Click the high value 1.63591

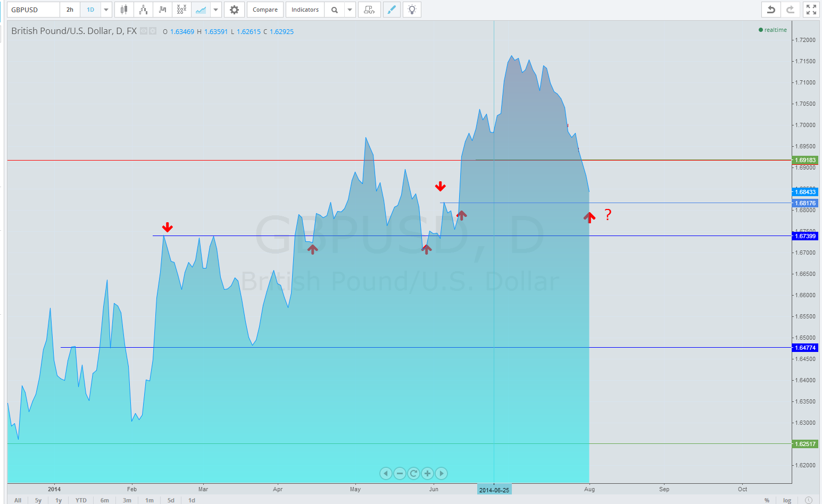pyautogui.click(x=216, y=32)
